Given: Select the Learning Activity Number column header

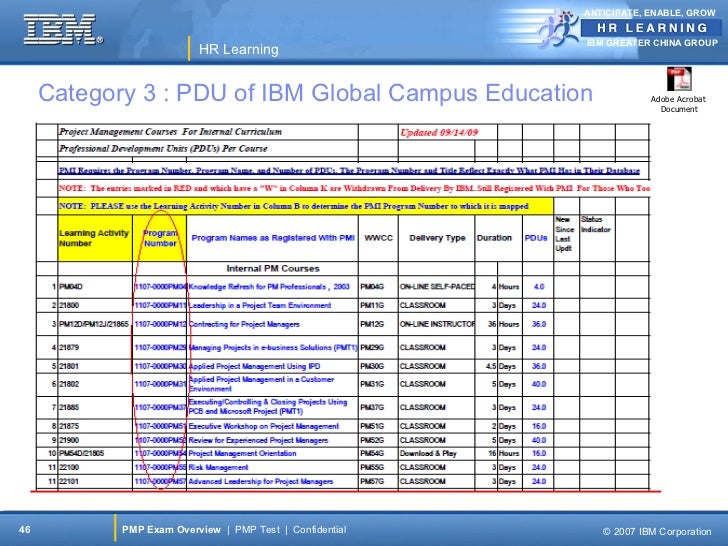Looking at the screenshot, I should click(x=94, y=237).
